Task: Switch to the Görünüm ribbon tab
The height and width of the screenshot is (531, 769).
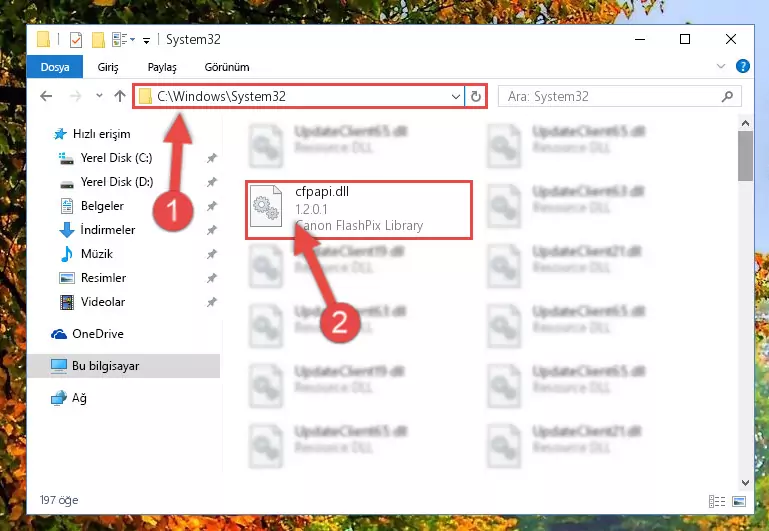Action: [x=227, y=67]
